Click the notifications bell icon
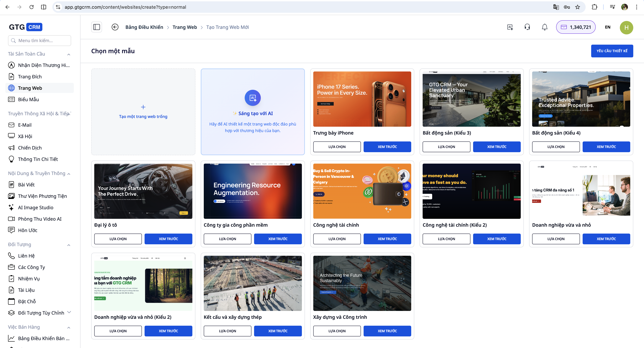 point(545,27)
